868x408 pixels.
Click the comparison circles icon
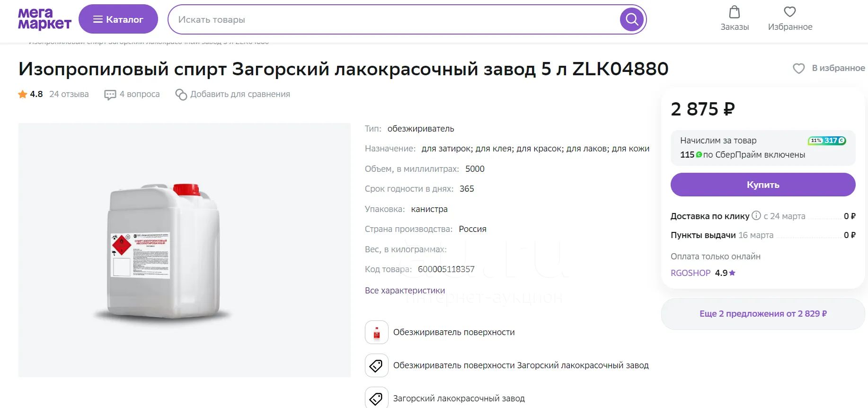pos(181,95)
